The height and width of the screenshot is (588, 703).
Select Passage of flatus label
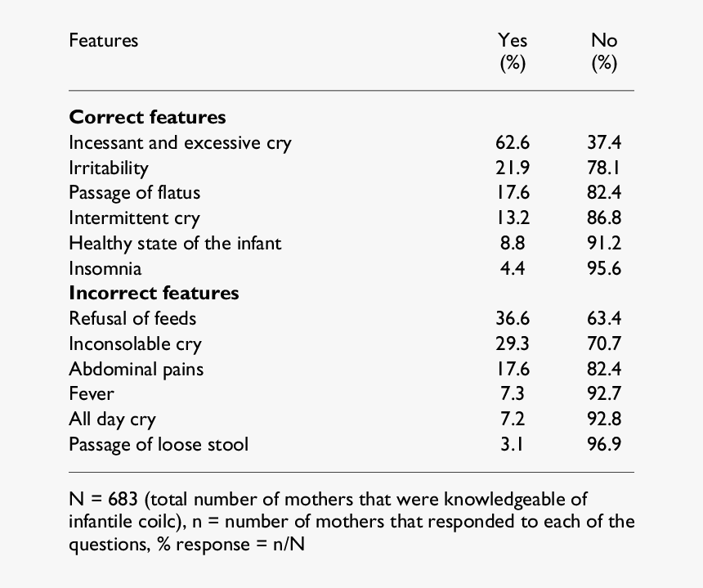point(135,193)
